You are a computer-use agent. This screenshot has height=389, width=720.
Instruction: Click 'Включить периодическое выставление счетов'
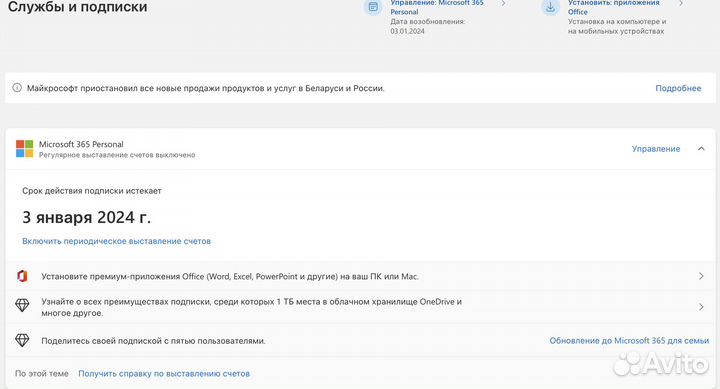[117, 241]
